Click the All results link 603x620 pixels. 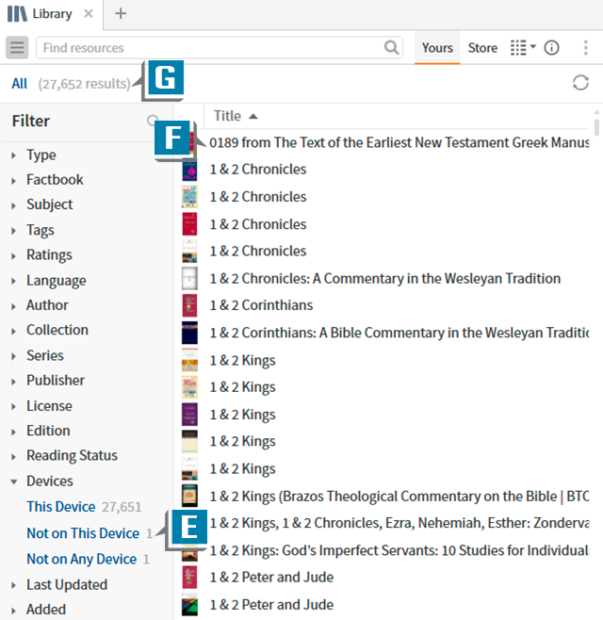[19, 84]
